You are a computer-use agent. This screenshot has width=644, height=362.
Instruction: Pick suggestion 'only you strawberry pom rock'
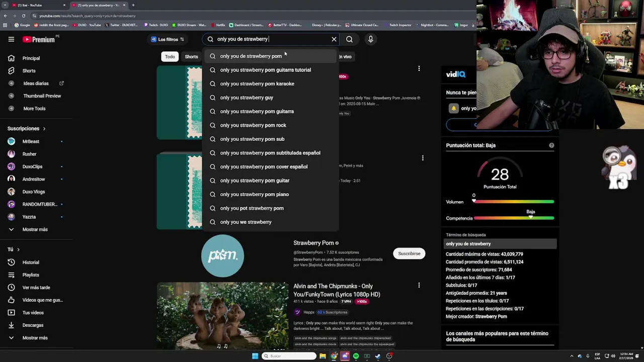click(x=270, y=125)
